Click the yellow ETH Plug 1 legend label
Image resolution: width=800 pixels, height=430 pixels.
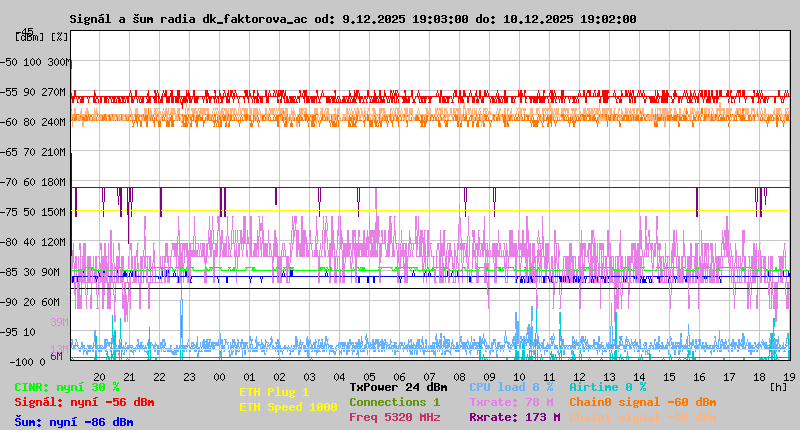[x=274, y=392]
